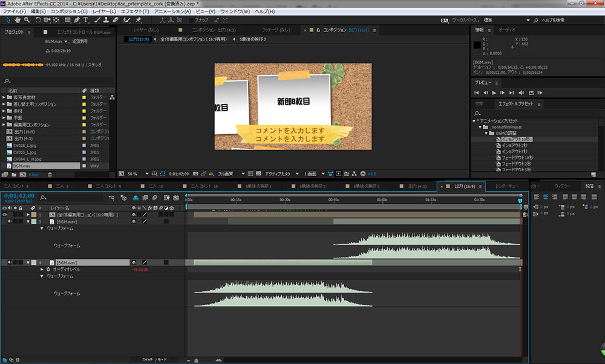The width and height of the screenshot is (605, 364).
Task: Select the Zoom magnifier tool
Action: tap(27, 19)
